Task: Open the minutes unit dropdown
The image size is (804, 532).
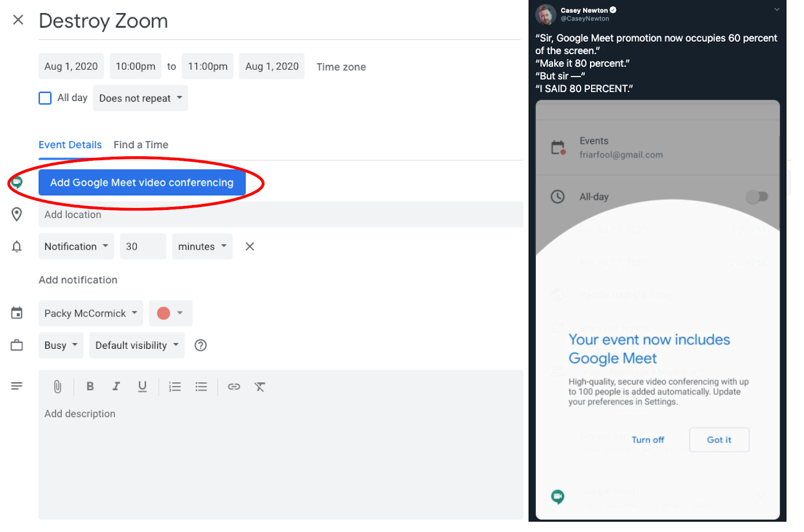Action: [x=203, y=246]
